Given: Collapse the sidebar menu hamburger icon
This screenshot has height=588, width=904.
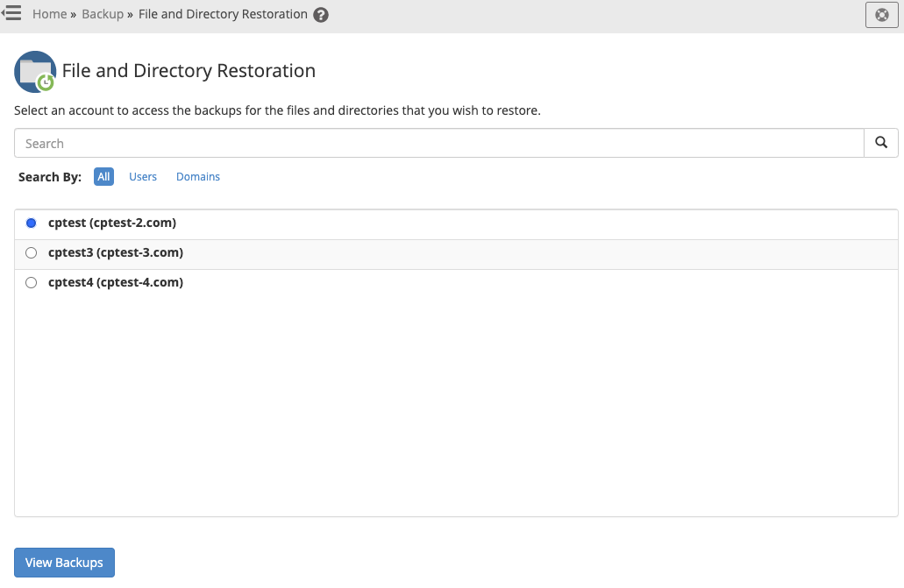Looking at the screenshot, I should pyautogui.click(x=11, y=13).
